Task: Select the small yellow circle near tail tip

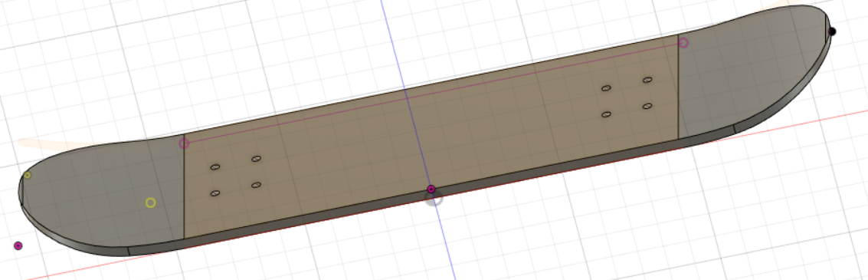Action: [27, 175]
